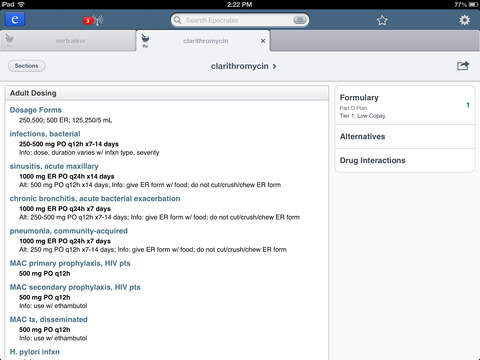
Task: Select the clarithromycin tab
Action: point(203,41)
